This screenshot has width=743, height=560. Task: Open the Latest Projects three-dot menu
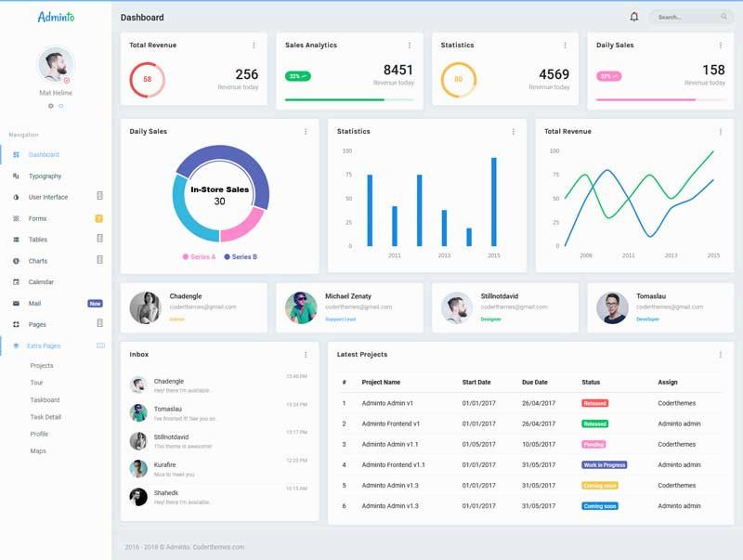(721, 354)
